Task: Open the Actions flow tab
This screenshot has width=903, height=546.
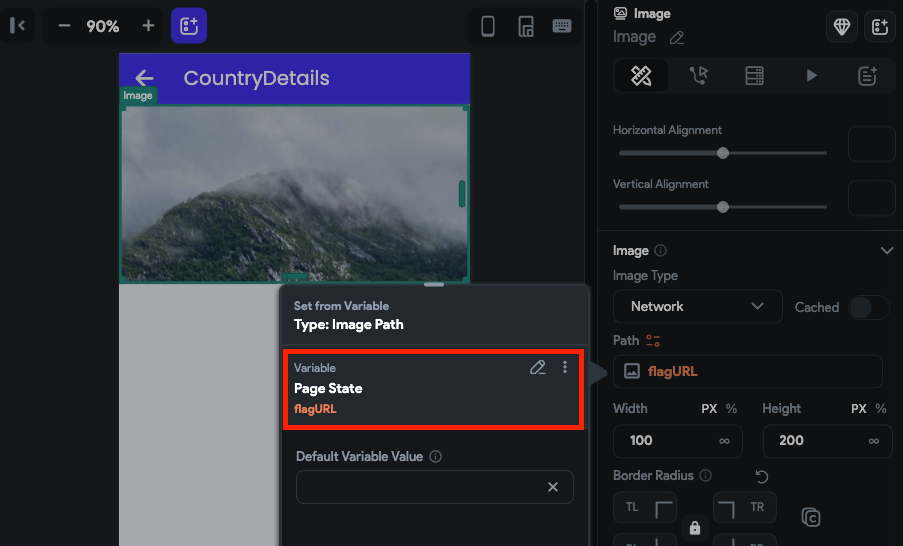Action: [698, 75]
